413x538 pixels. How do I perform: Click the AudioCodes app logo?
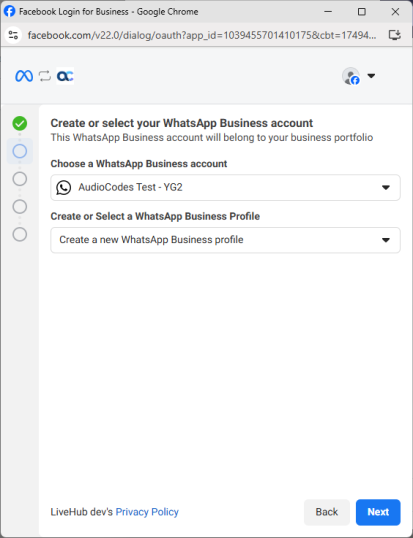tap(65, 76)
